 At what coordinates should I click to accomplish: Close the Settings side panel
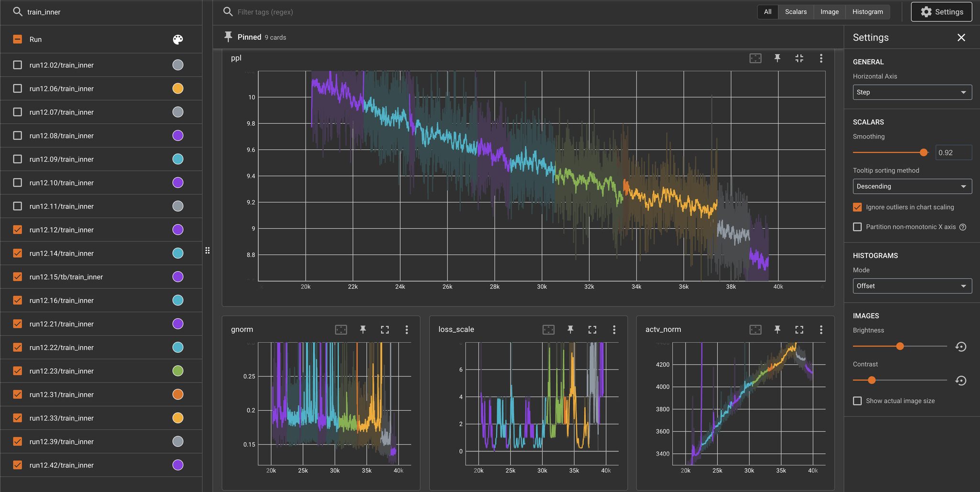coord(961,38)
